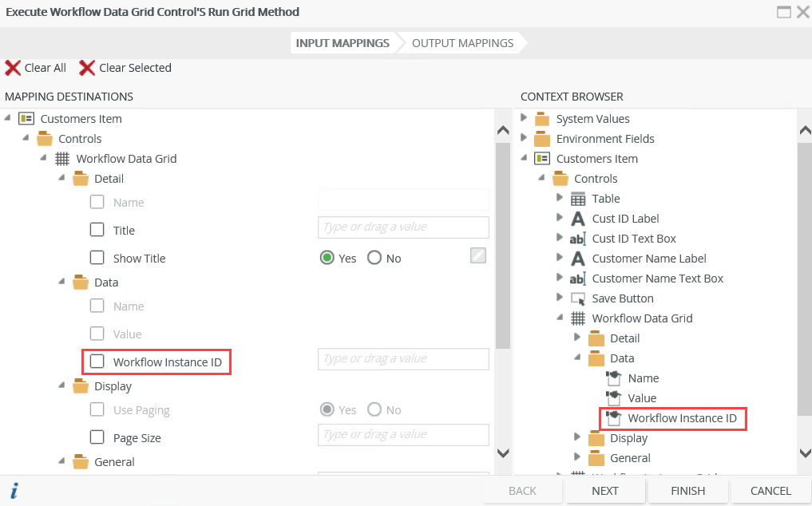Click the info icon at bottom left

14,491
